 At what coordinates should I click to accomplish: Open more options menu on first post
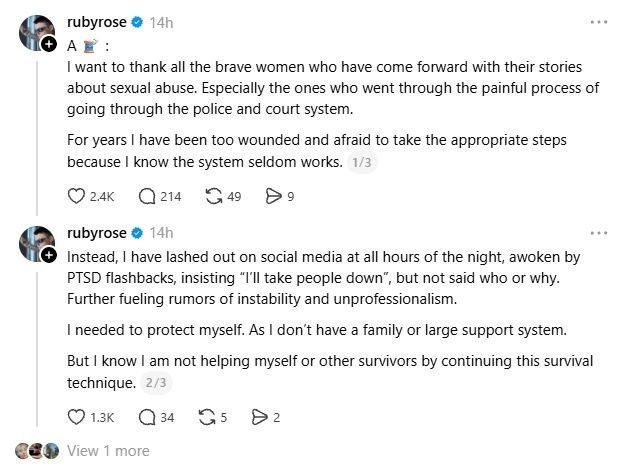click(598, 21)
